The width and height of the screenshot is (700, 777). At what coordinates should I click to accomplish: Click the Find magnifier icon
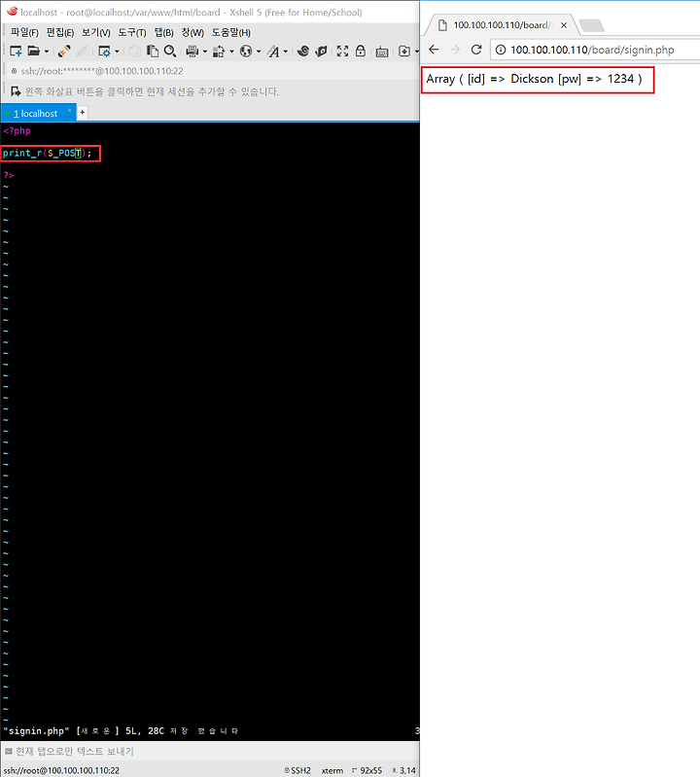pos(170,51)
